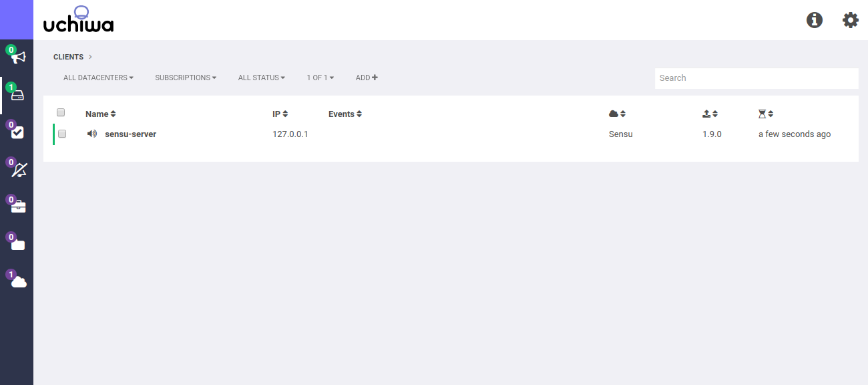Sort the table by IP column
This screenshot has width=868, height=385.
280,114
